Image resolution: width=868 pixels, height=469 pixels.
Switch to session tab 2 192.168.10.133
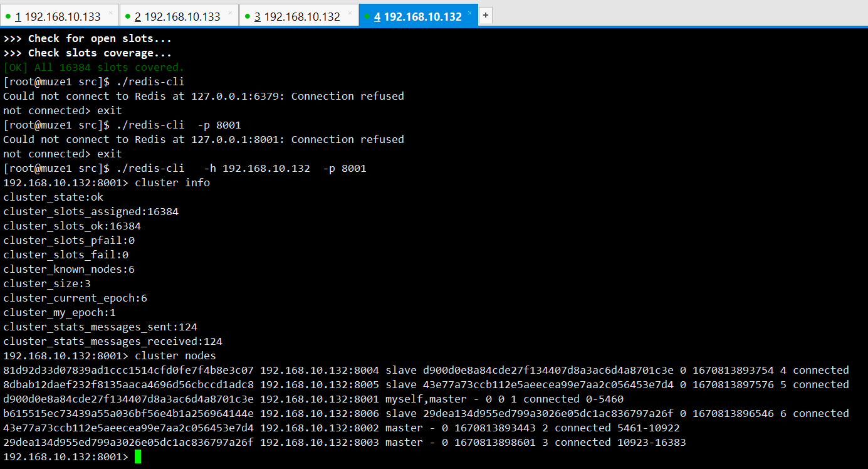click(x=179, y=16)
